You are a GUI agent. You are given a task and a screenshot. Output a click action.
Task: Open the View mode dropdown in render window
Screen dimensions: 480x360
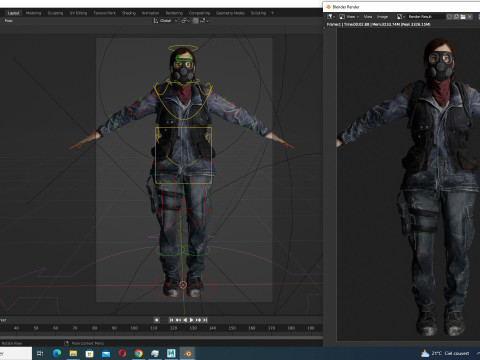(349, 16)
